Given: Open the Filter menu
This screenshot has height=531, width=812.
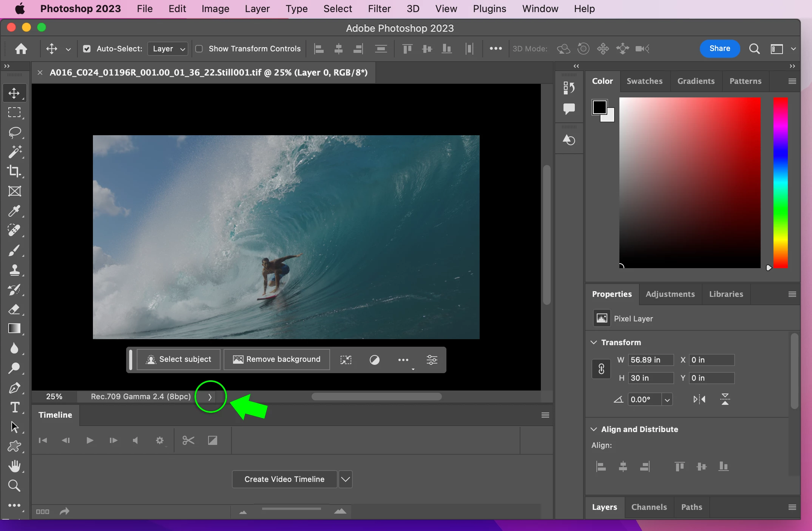Looking at the screenshot, I should coord(379,9).
